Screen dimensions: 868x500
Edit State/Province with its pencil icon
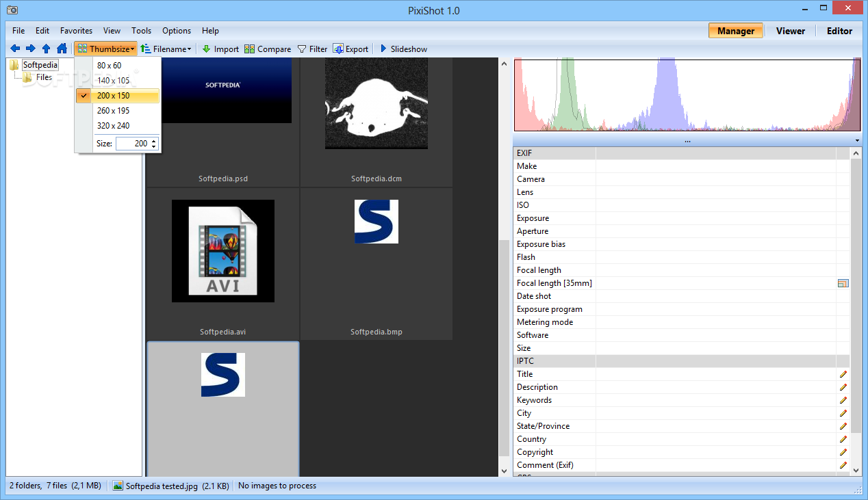coord(843,426)
